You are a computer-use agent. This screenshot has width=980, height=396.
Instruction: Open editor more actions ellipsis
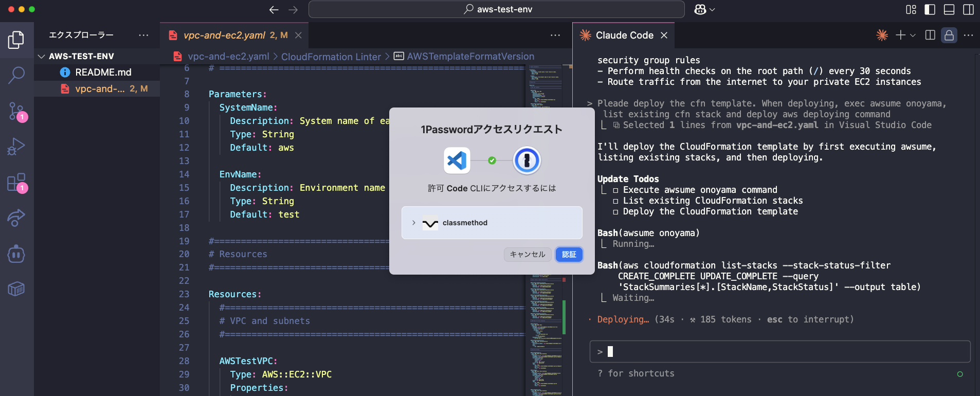(x=555, y=35)
